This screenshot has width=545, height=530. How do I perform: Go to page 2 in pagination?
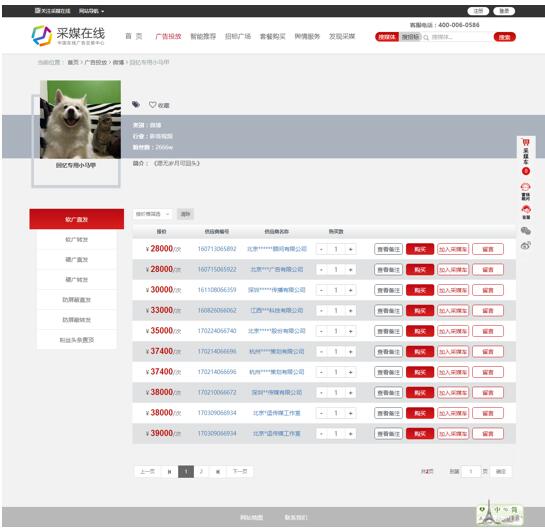pos(201,472)
